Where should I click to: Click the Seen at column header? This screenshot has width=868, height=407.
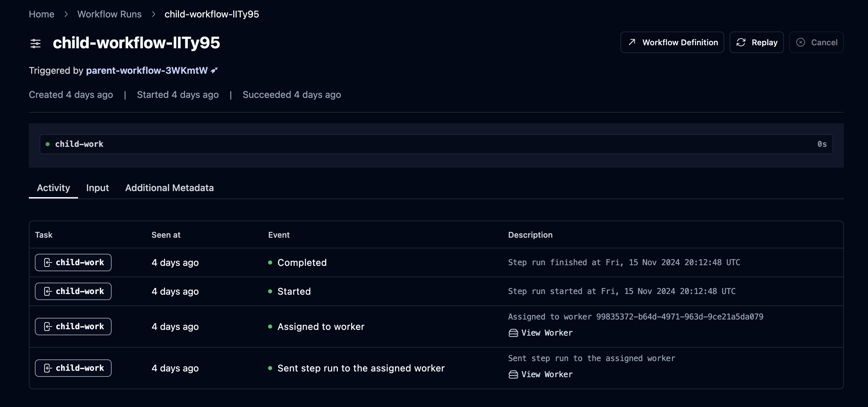tap(166, 235)
